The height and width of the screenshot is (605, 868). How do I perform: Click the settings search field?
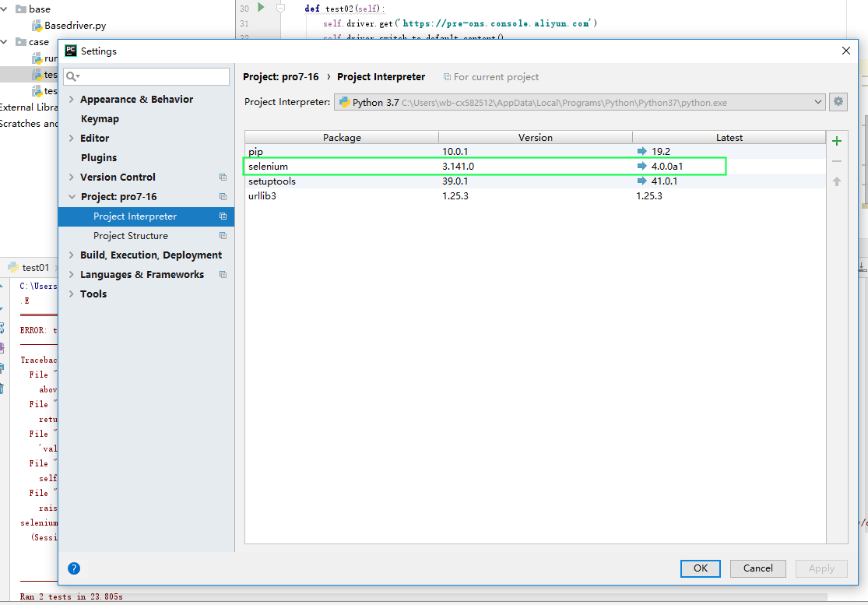[146, 76]
